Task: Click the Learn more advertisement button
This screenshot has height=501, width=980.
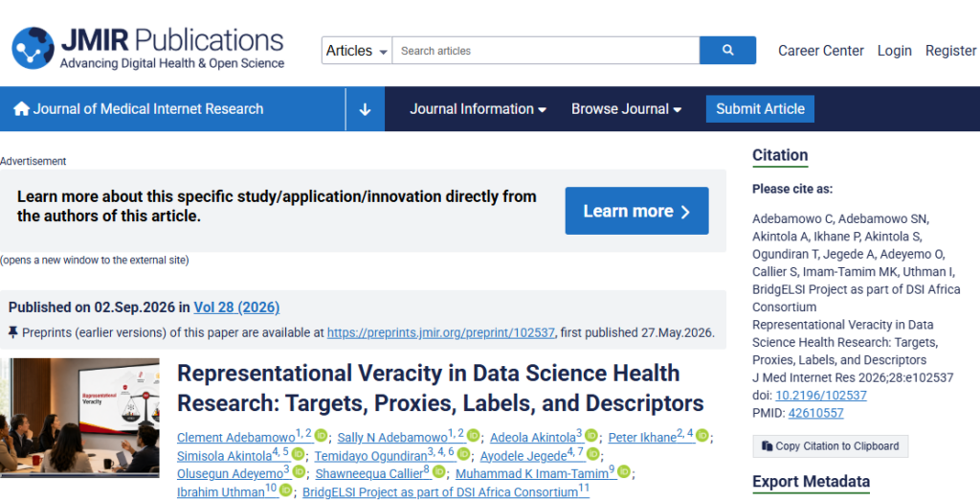Action: [x=636, y=211]
